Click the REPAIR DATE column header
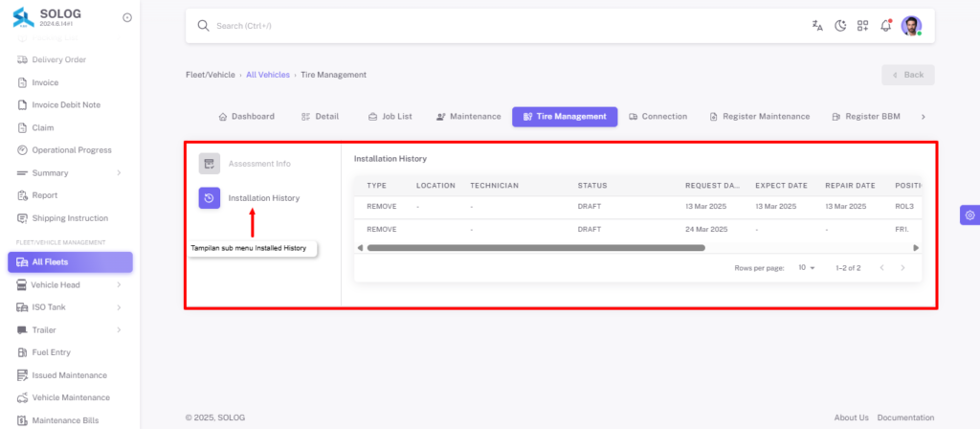 coord(850,186)
